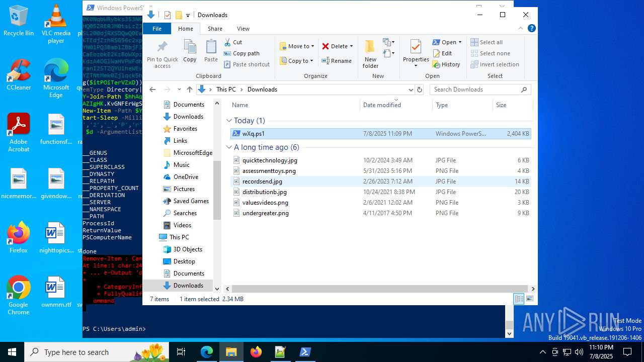Sort by Type column header

[462, 105]
